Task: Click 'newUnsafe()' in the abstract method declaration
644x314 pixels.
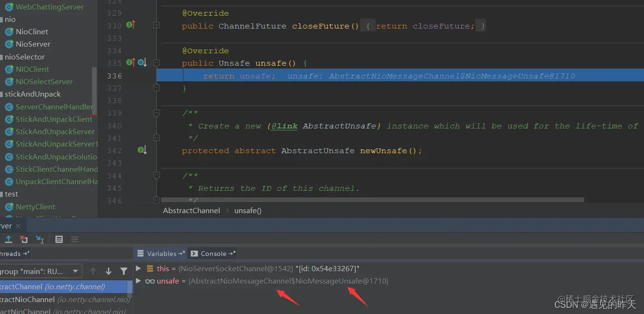Action: pyautogui.click(x=391, y=151)
